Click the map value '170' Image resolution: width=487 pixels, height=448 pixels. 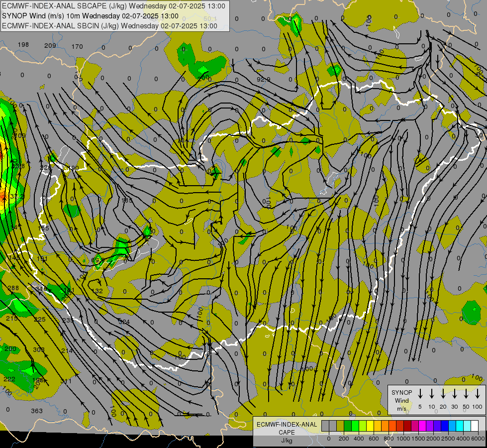coord(77,47)
